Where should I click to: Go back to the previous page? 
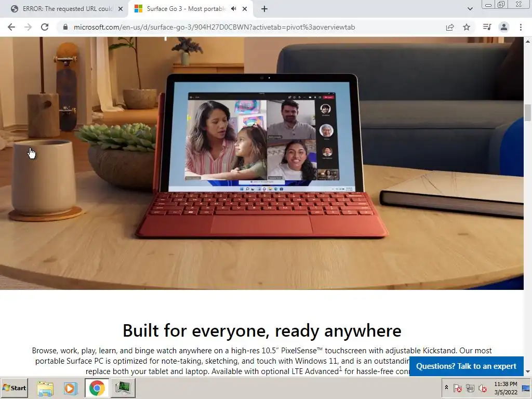11,27
